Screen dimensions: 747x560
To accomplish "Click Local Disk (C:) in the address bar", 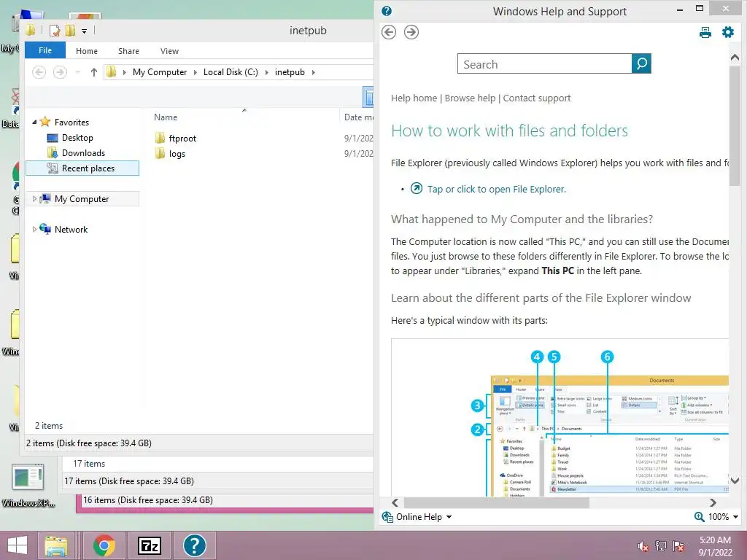I will pyautogui.click(x=231, y=72).
